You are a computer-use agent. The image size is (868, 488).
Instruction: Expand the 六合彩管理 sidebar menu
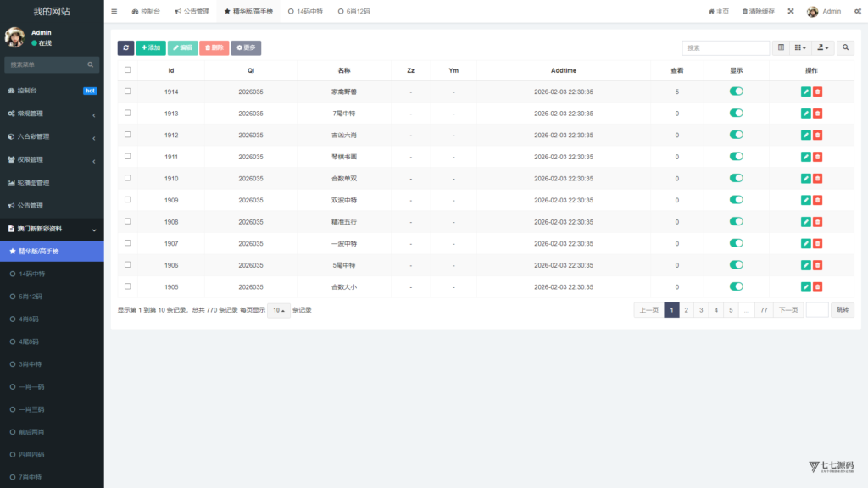click(x=51, y=136)
